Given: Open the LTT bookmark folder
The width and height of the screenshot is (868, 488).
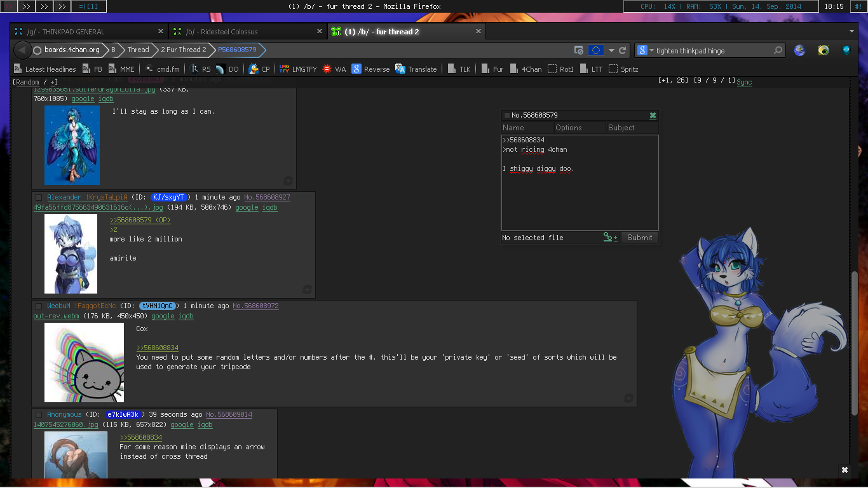Looking at the screenshot, I should tap(592, 69).
